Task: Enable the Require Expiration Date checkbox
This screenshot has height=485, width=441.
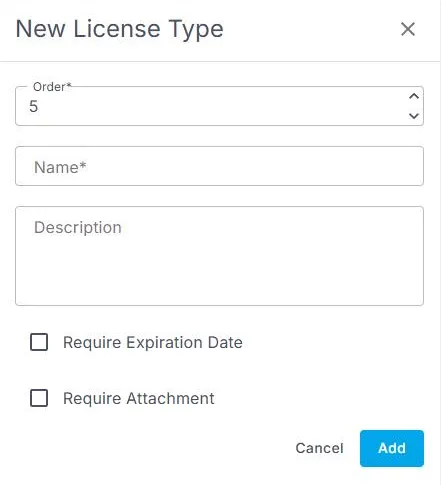Action: [39, 342]
